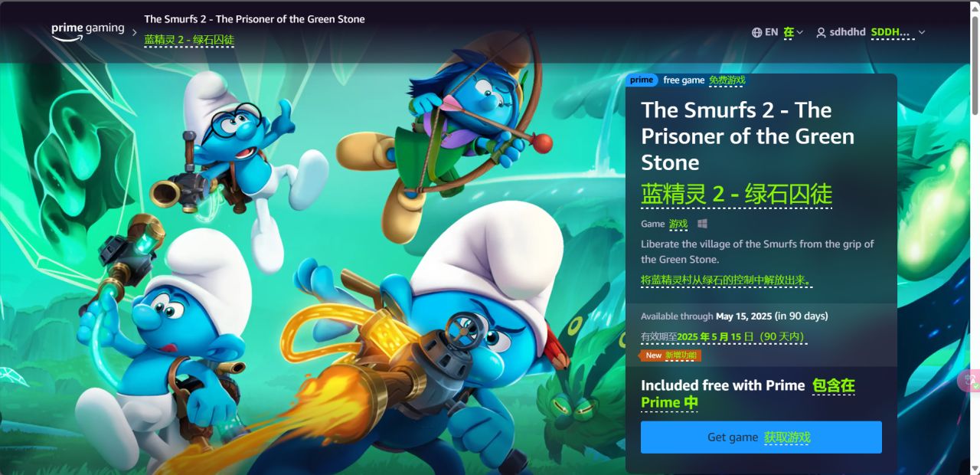Image resolution: width=980 pixels, height=475 pixels.
Task: Click the scrollbar down arrow
Action: coord(975,467)
